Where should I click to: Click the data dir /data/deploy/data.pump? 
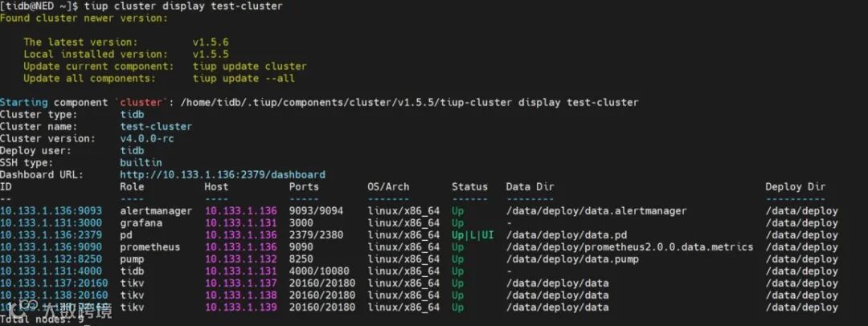pos(572,259)
